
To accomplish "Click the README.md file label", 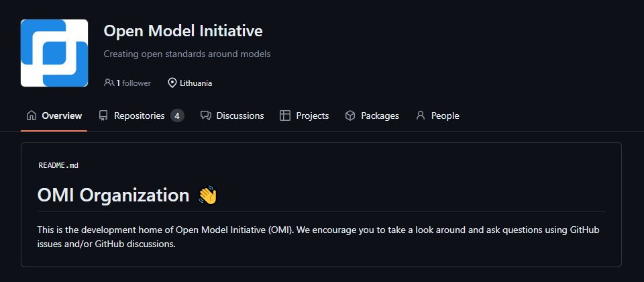I will [58, 165].
